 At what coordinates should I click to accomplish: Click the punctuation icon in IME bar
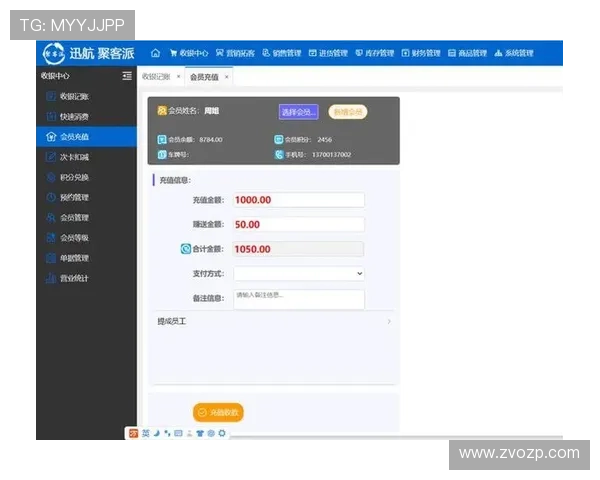[x=167, y=433]
